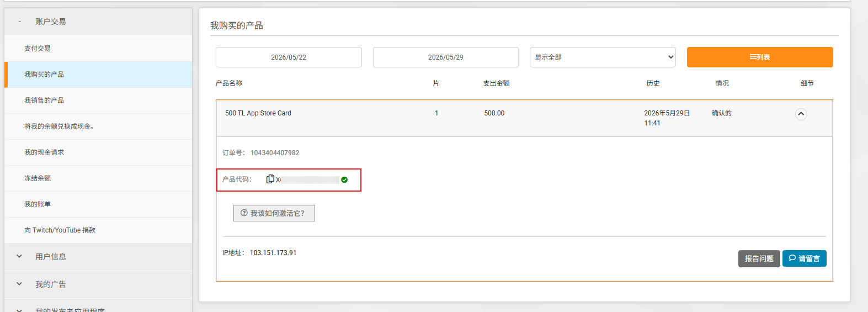Click the date 2026年5月29日 in the row

coord(667,113)
